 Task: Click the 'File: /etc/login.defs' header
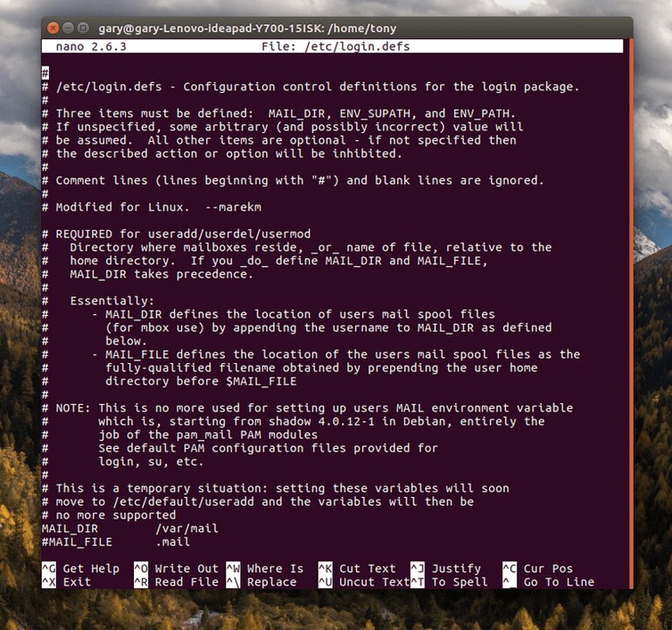click(x=336, y=46)
